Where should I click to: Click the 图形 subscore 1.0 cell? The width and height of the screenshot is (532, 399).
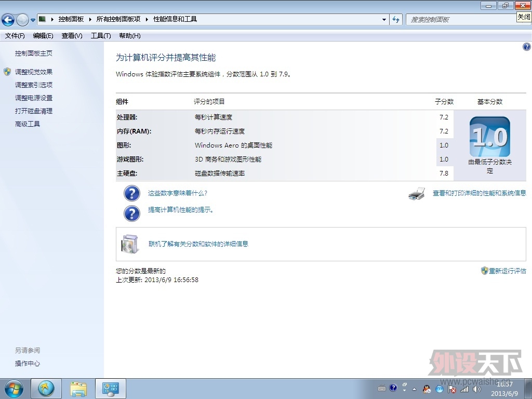pos(444,145)
